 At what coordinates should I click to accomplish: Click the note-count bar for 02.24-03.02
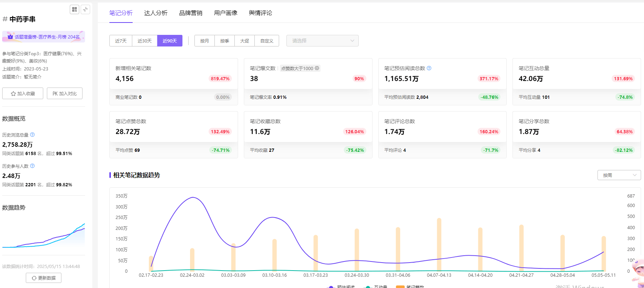click(192, 260)
